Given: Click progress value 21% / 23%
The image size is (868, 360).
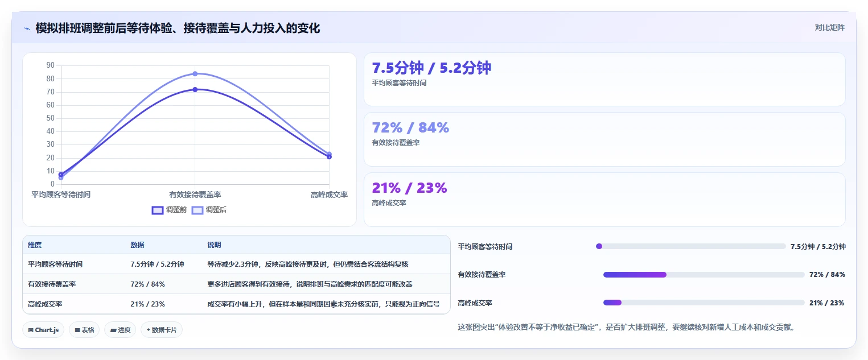Looking at the screenshot, I should [826, 303].
